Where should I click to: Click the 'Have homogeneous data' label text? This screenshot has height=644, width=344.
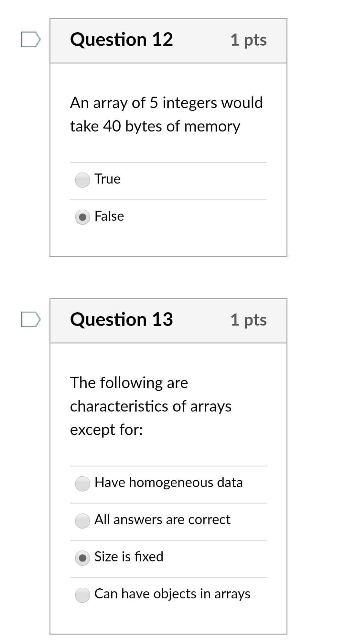(168, 482)
